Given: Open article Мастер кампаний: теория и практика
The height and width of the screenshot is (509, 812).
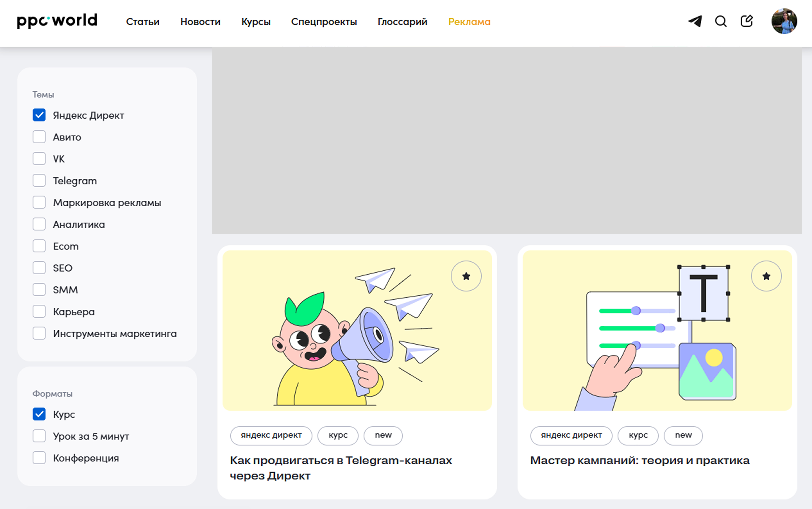Looking at the screenshot, I should (x=639, y=461).
